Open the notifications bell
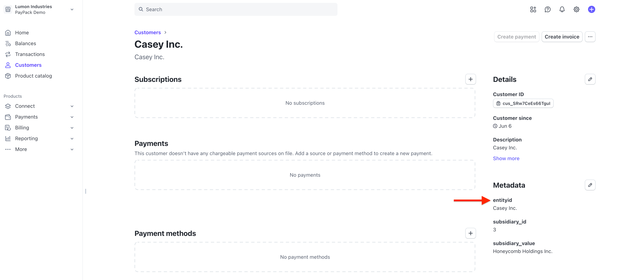The image size is (644, 280). (562, 9)
